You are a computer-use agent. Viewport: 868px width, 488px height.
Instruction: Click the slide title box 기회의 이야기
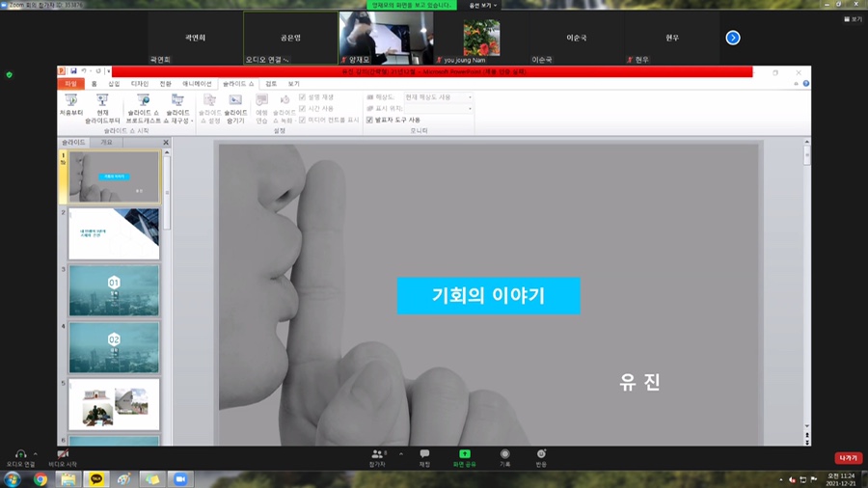click(x=488, y=295)
